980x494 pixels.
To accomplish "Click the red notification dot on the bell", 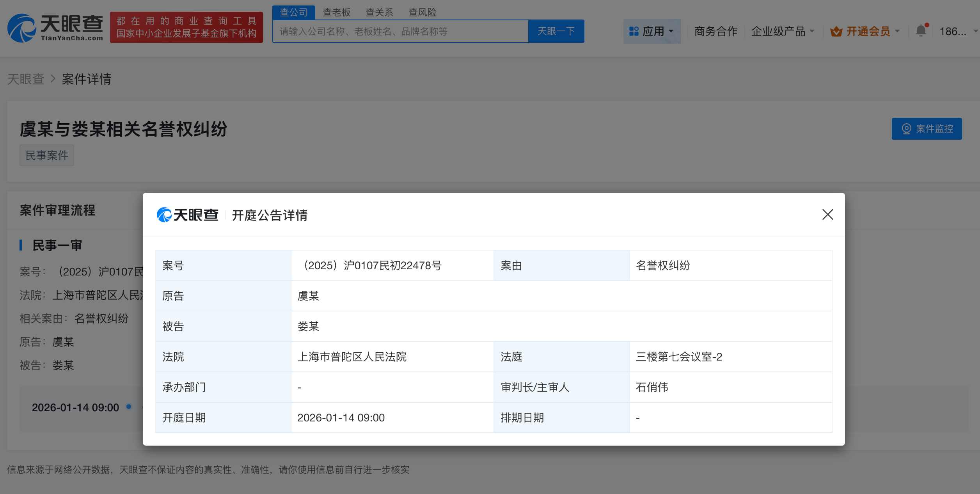I will [927, 24].
